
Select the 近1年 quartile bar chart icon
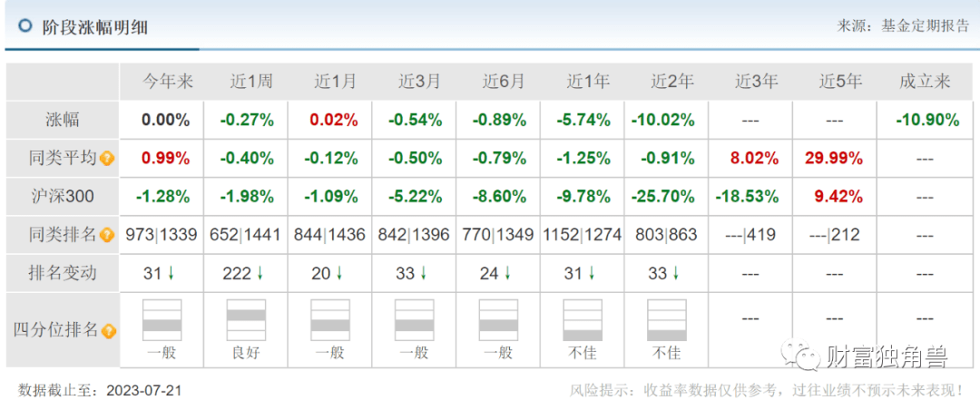tap(583, 320)
